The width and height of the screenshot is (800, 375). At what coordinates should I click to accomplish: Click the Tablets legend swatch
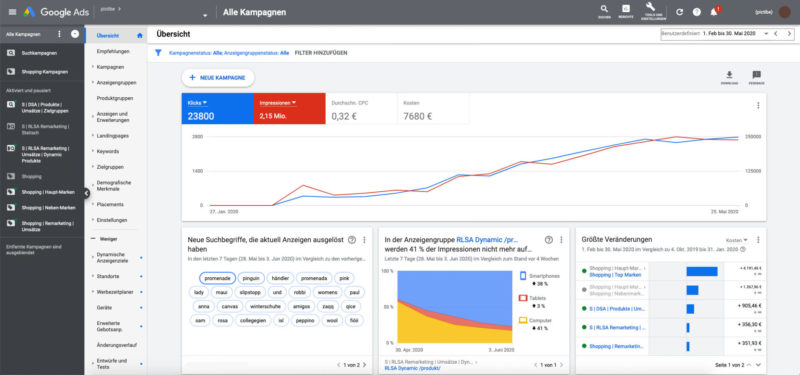coord(523,298)
